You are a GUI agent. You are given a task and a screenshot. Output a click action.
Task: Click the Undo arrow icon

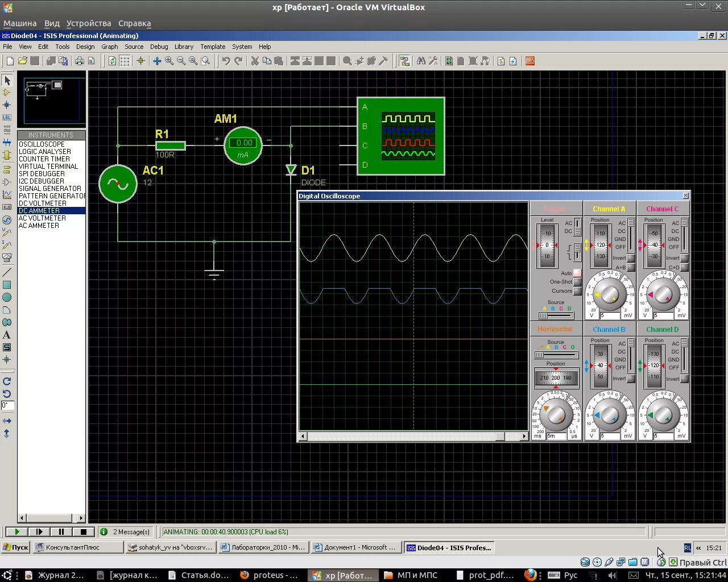(x=226, y=61)
